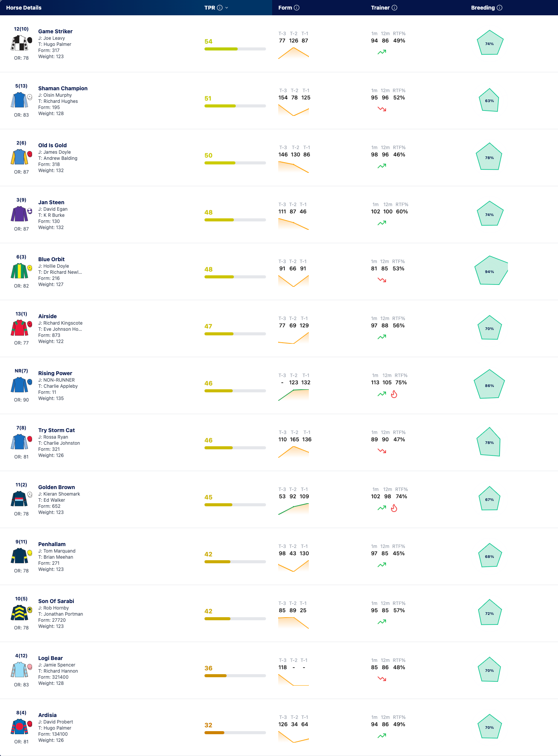Select the TPR column header
558x756 pixels.
[209, 8]
